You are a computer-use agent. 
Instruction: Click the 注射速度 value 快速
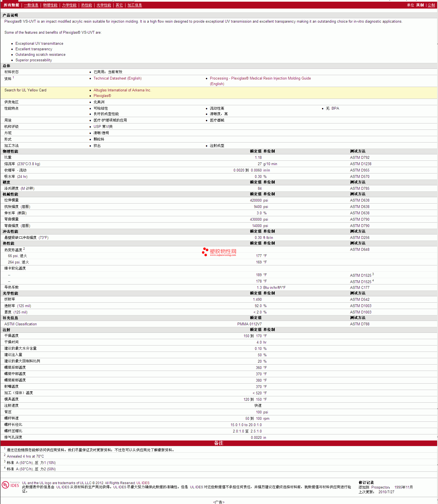tap(258, 406)
